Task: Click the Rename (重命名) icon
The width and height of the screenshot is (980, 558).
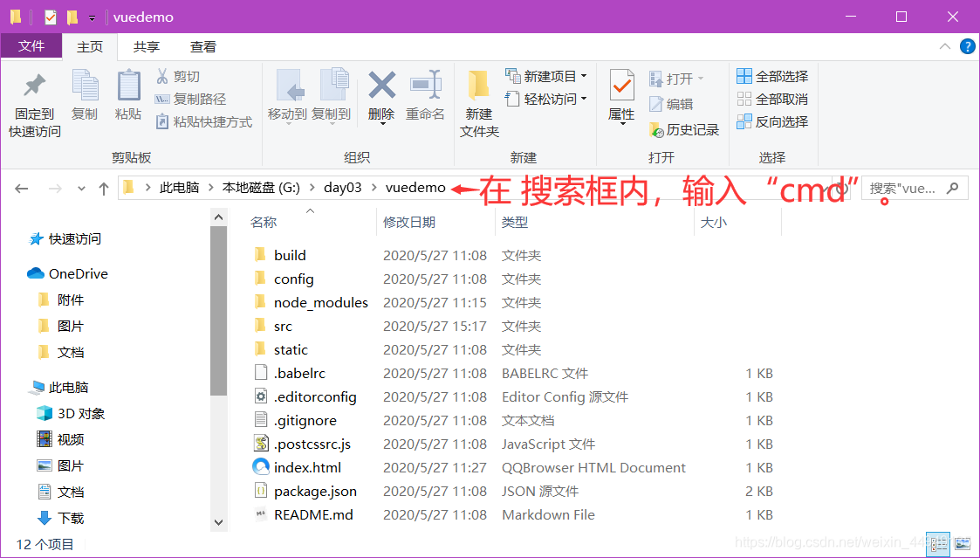Action: click(x=426, y=85)
